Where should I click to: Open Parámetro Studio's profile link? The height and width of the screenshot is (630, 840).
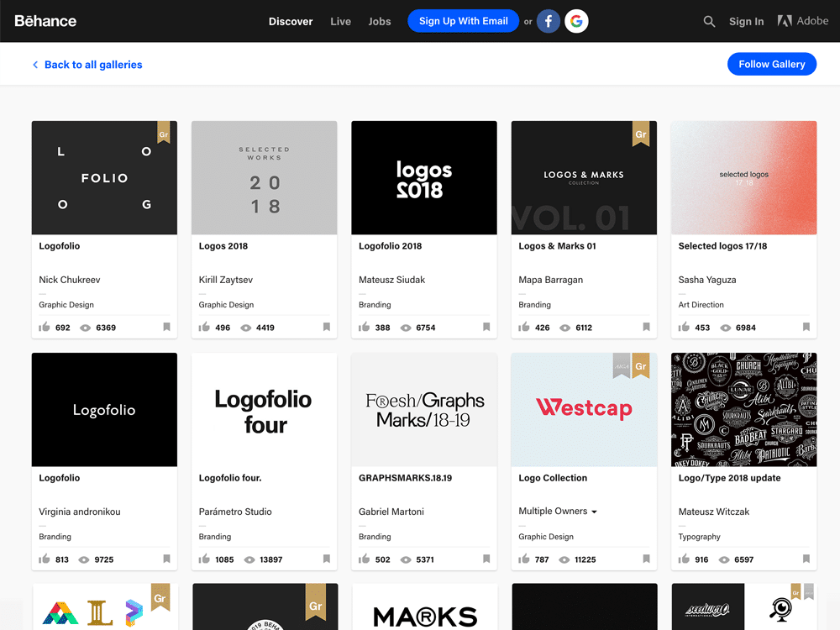pos(235,512)
